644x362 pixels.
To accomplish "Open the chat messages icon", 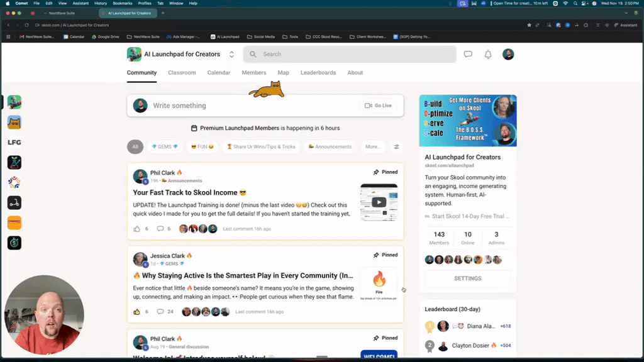I will pyautogui.click(x=468, y=54).
